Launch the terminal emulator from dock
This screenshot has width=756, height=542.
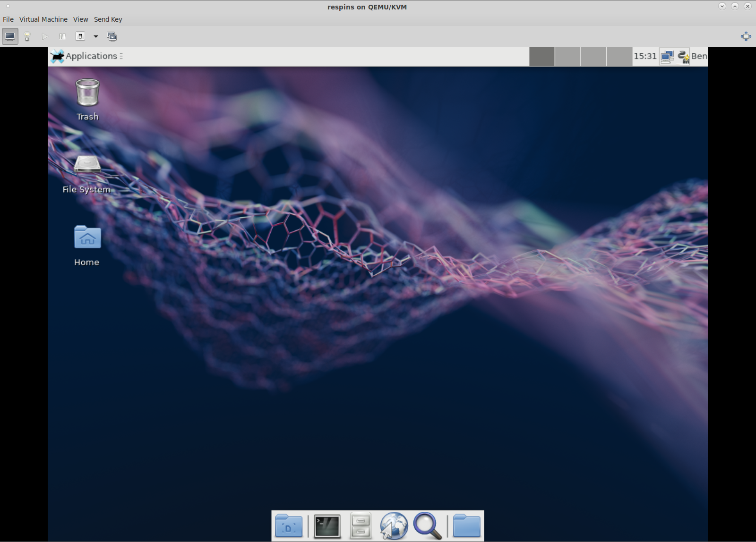(327, 526)
